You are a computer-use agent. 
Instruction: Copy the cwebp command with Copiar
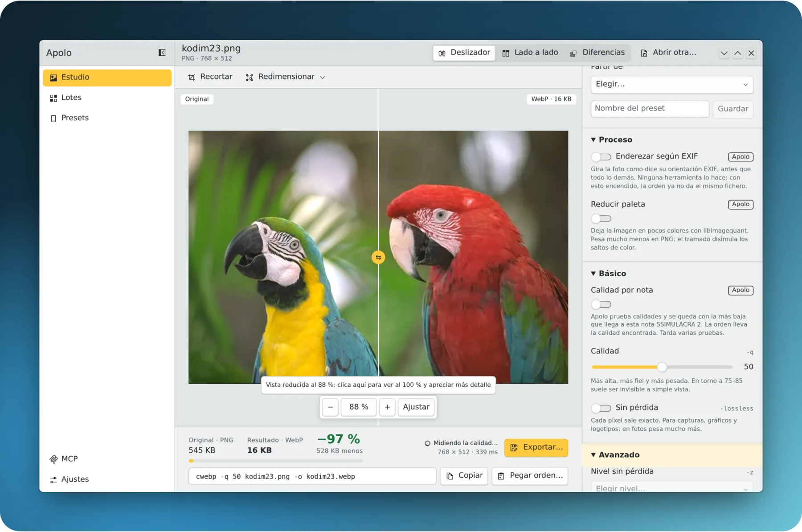click(x=464, y=476)
